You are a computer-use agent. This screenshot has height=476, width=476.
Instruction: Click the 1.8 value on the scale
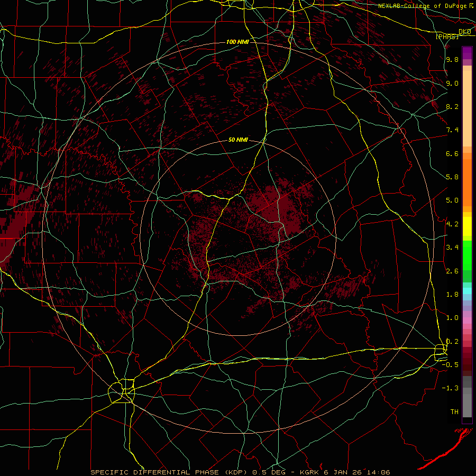click(452, 295)
